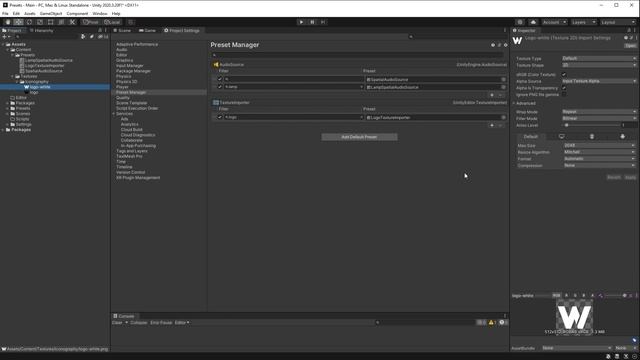Switch to the Game tab

click(147, 31)
